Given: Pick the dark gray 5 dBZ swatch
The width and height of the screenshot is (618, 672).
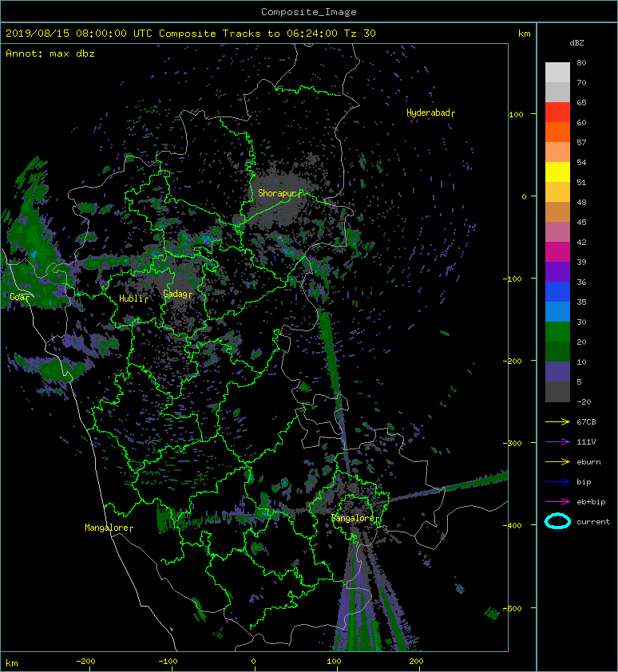Looking at the screenshot, I should 557,391.
